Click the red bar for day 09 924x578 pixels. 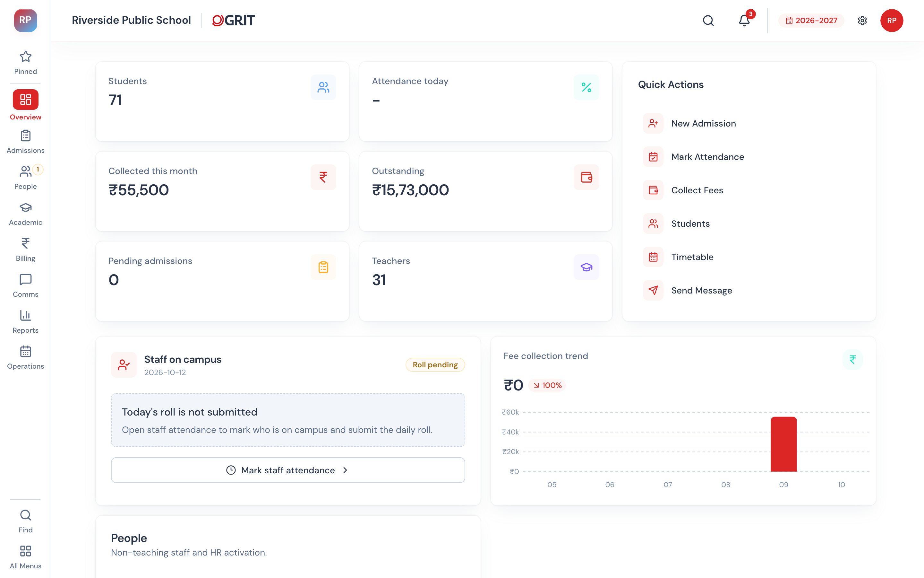pyautogui.click(x=783, y=444)
